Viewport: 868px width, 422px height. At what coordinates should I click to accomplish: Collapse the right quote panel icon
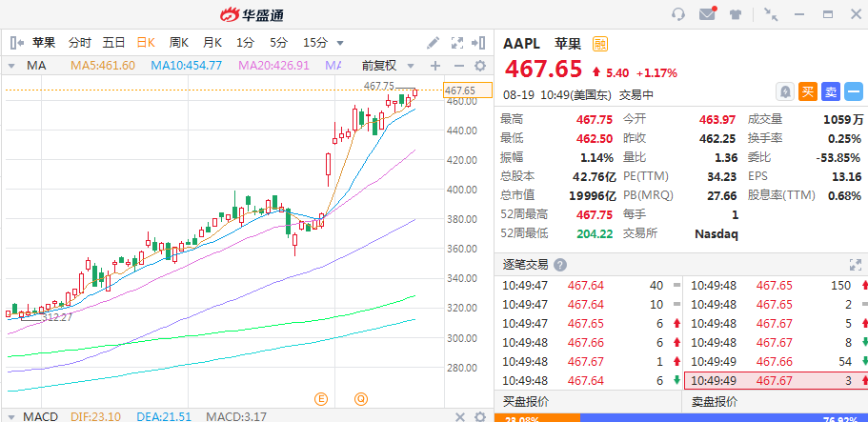478,43
